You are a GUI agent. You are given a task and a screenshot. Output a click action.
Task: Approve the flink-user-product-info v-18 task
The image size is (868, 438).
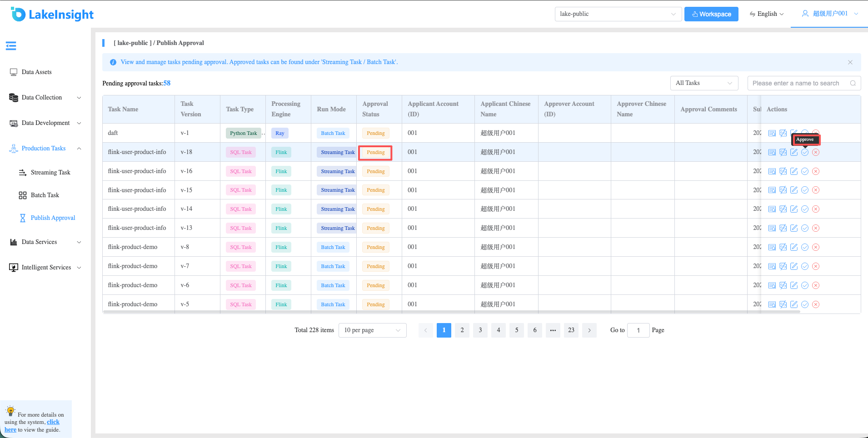805,152
